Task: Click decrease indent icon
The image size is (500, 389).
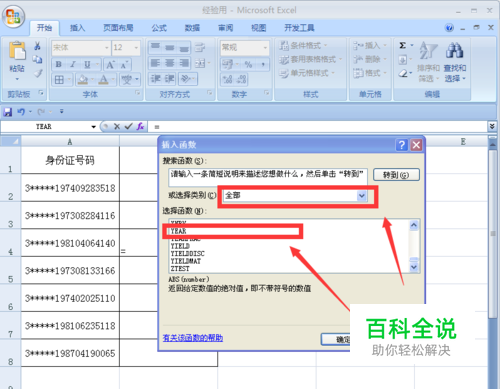Action: (155, 79)
